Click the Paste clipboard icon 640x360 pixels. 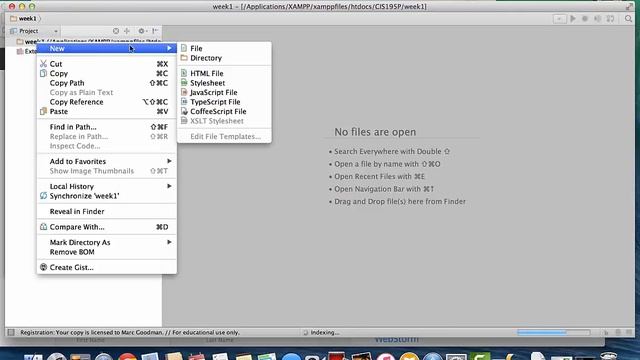pyautogui.click(x=43, y=111)
